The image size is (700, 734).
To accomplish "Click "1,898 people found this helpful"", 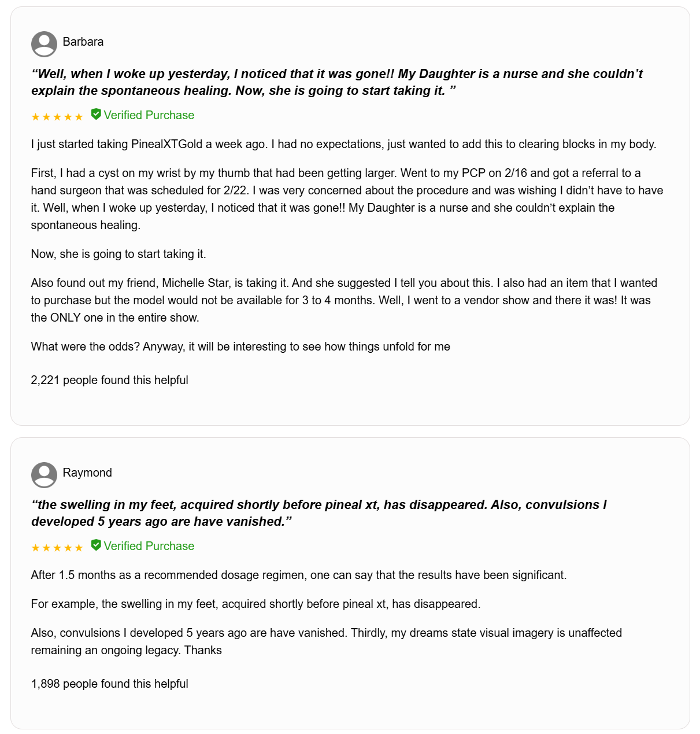I will click(x=110, y=684).
